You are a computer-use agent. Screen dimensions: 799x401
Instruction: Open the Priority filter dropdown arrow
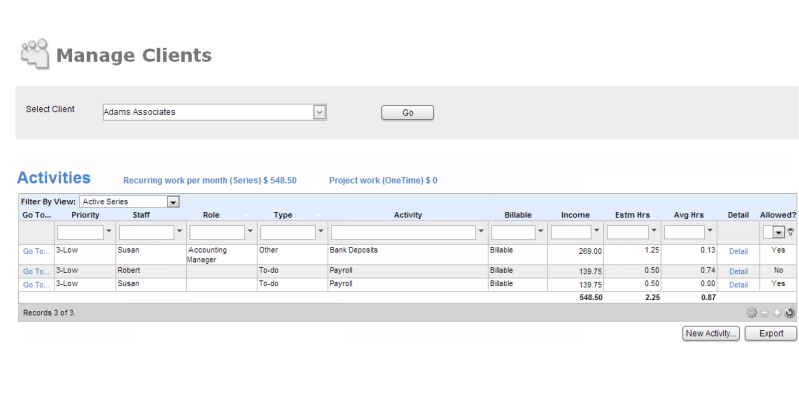click(109, 231)
